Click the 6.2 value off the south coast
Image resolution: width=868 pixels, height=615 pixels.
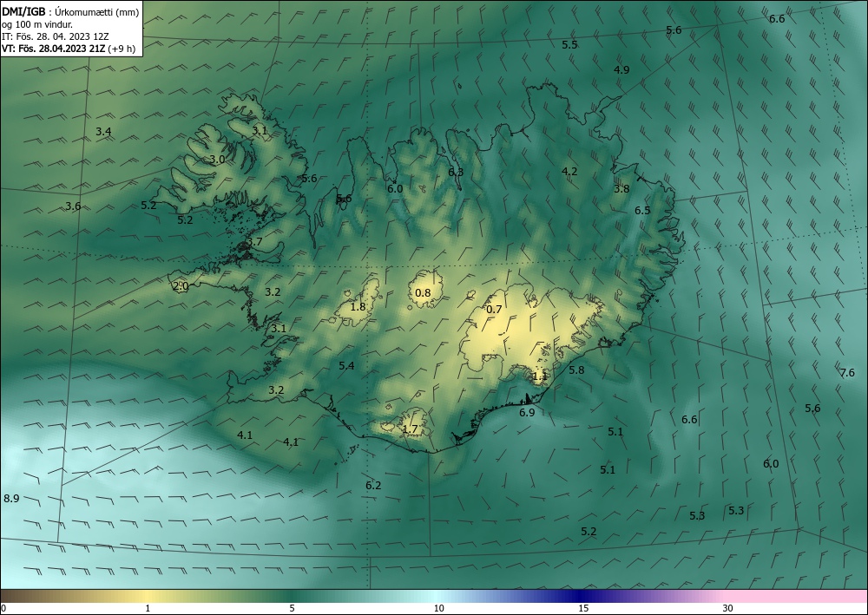coord(373,486)
